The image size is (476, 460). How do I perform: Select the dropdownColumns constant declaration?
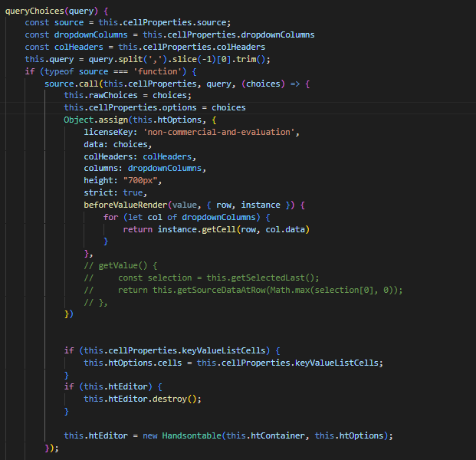169,34
